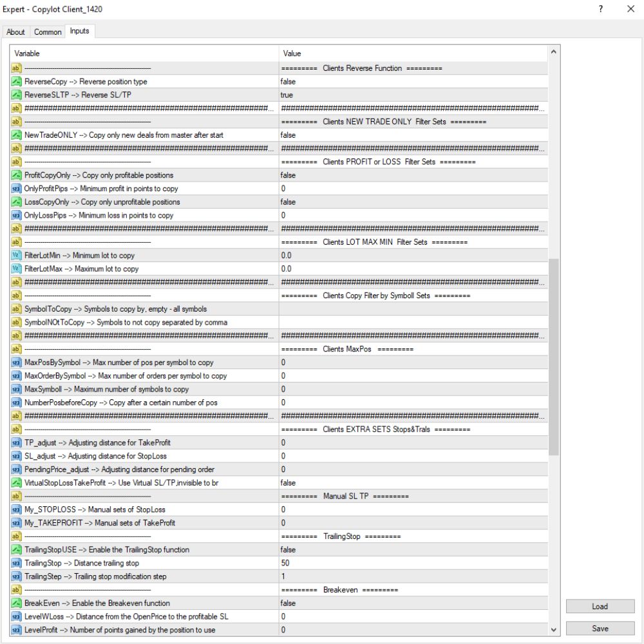Select the 'Breakeven' header row
Image resolution: width=644 pixels, height=644 pixels.
click(279, 590)
